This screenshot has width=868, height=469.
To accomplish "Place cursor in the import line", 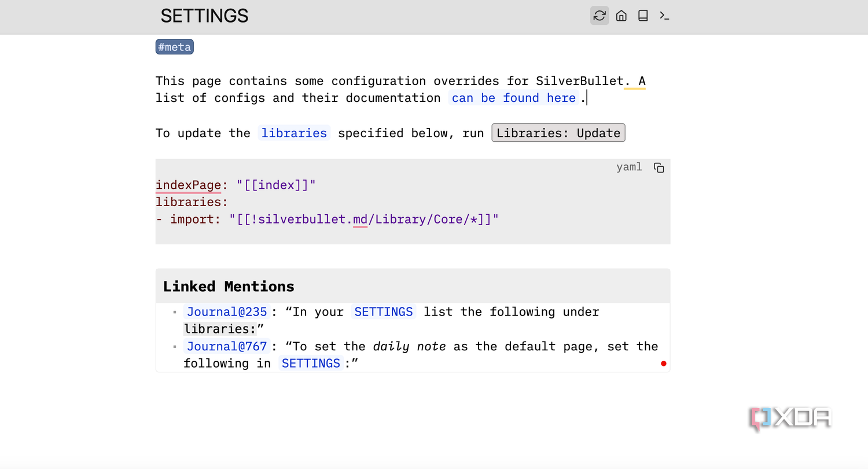I will coord(327,219).
